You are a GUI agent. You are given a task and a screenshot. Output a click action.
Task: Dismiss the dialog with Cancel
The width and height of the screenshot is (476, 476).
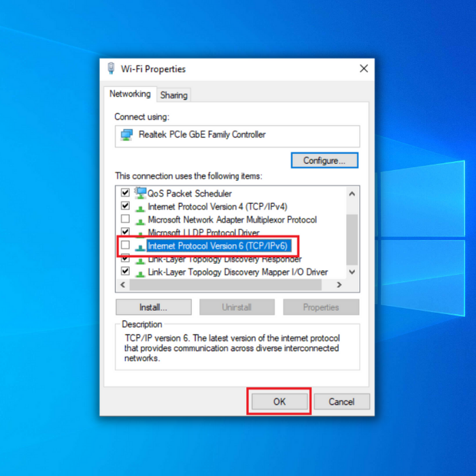[x=341, y=402]
